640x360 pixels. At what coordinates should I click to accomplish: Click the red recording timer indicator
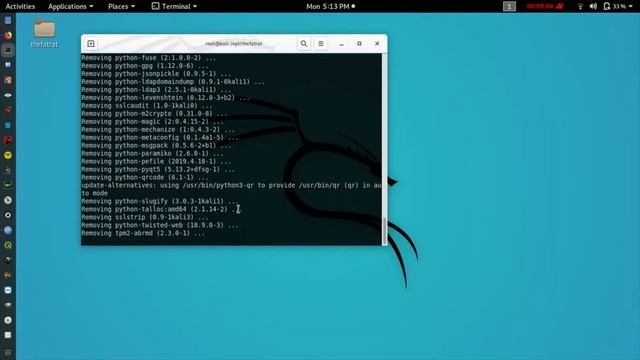(x=545, y=7)
